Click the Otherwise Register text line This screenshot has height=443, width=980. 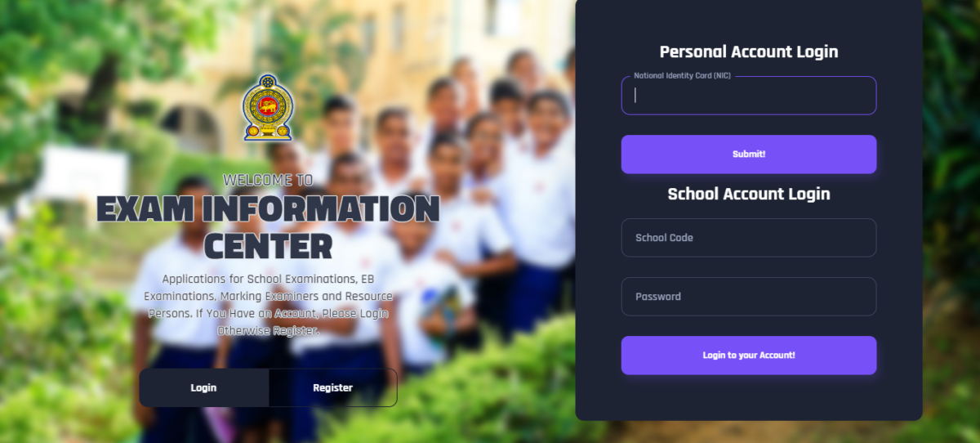(x=268, y=331)
